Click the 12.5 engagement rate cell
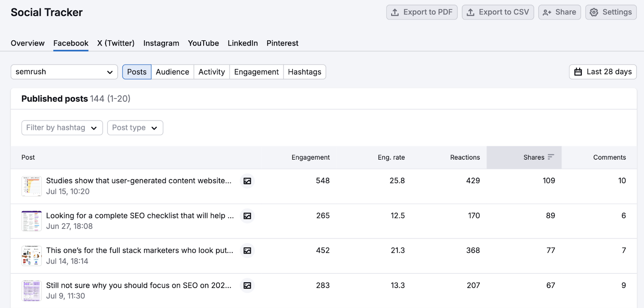644x308 pixels. click(x=398, y=216)
